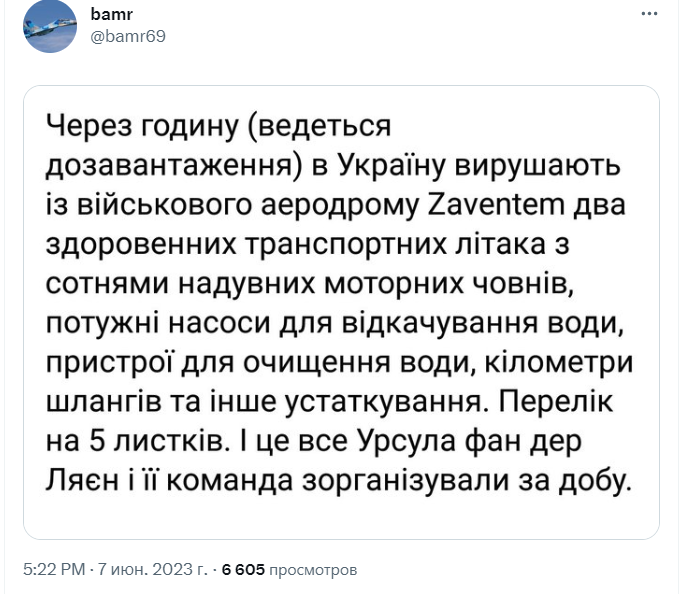Click the 5:22 PM timestamp
The width and height of the screenshot is (689, 594).
(54, 570)
